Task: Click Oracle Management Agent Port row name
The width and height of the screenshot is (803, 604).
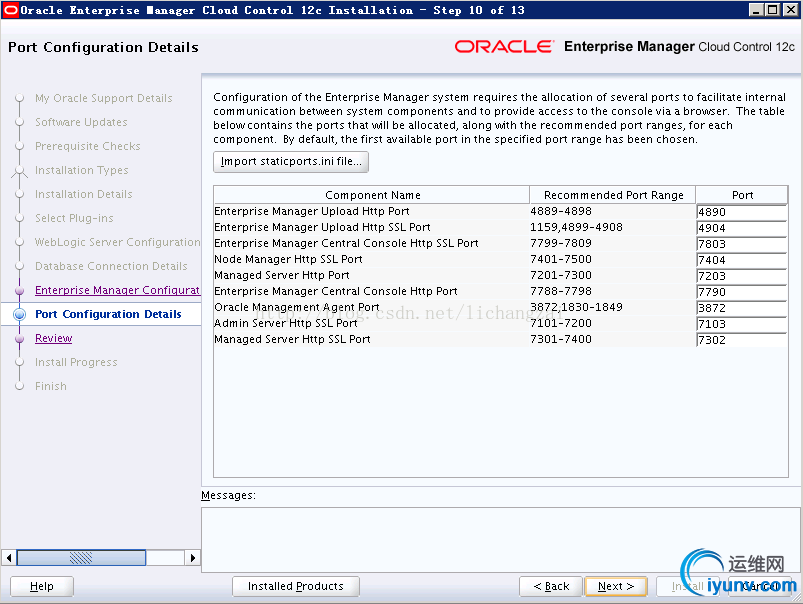Action: [297, 307]
